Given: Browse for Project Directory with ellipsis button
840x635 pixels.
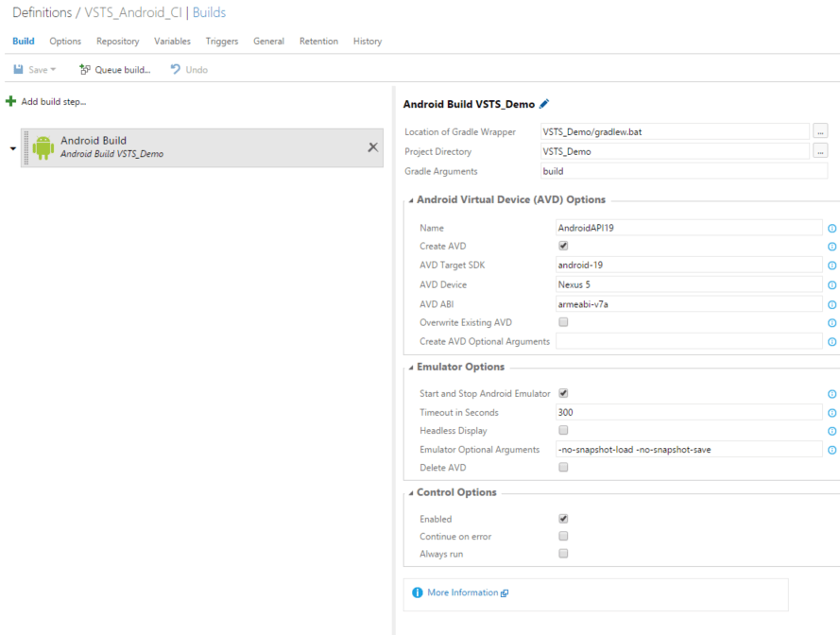Looking at the screenshot, I should 820,151.
